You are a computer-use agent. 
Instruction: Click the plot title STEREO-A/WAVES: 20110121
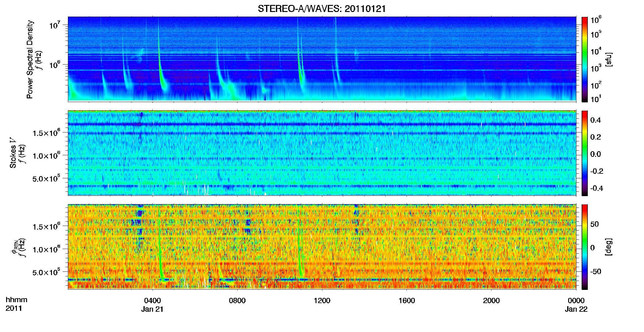(x=322, y=9)
